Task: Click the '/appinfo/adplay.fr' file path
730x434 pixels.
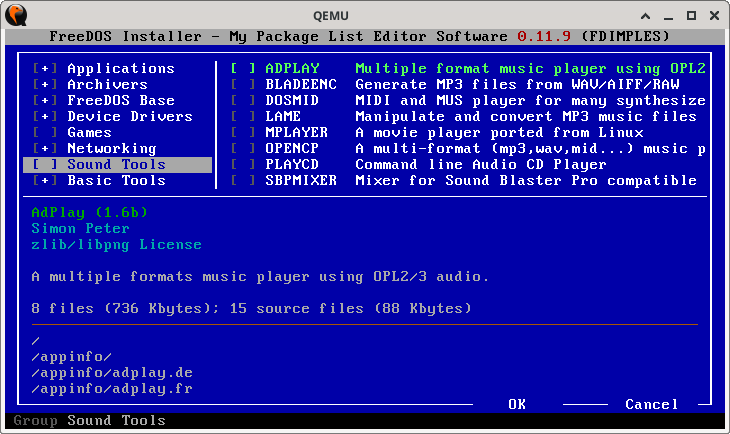Action: (112, 388)
